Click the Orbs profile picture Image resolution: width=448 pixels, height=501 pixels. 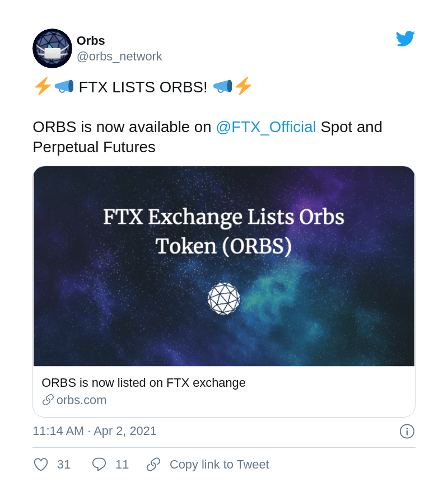pyautogui.click(x=52, y=49)
